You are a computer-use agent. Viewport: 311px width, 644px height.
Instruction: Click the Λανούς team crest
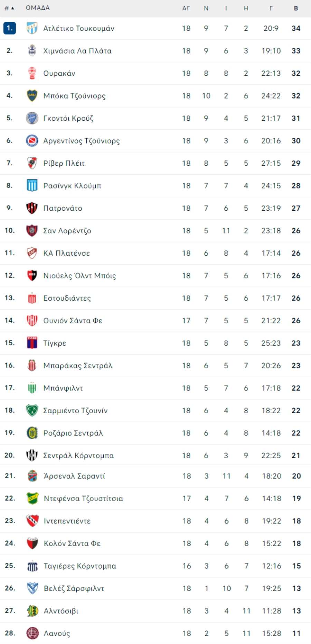click(x=32, y=633)
